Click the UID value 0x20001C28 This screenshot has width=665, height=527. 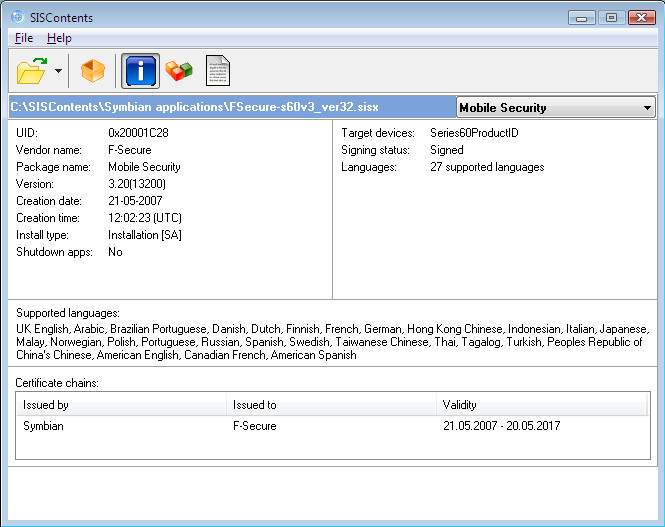coord(138,133)
